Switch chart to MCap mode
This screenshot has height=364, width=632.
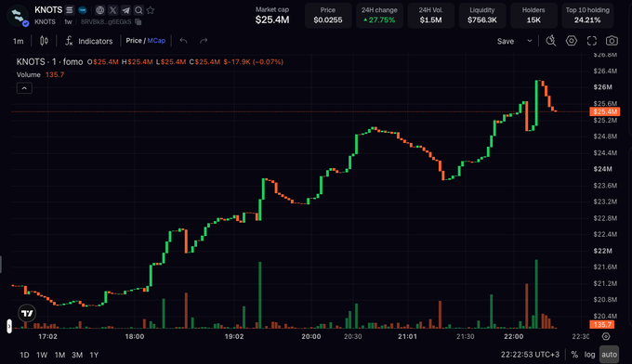[x=156, y=41]
